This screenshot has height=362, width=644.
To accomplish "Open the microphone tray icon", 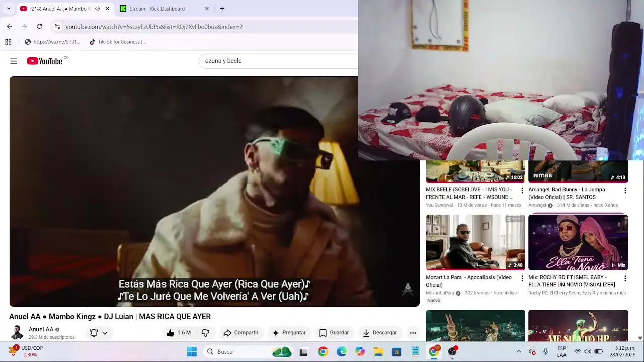I will click(545, 352).
